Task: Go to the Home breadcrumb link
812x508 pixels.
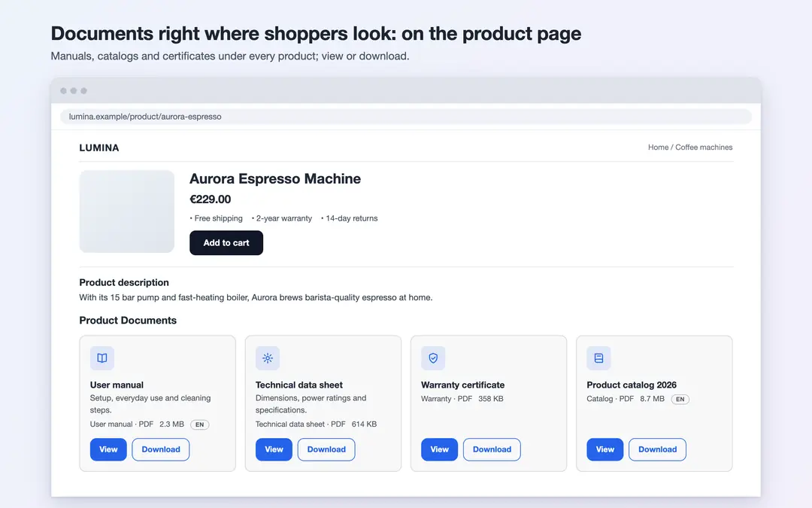Action: (658, 148)
